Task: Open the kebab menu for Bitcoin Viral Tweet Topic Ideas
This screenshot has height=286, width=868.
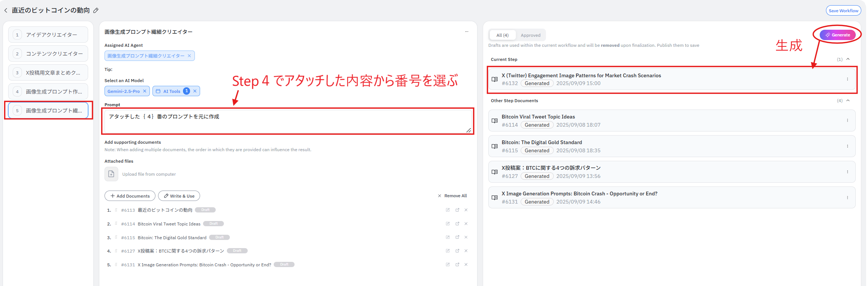Action: pos(847,120)
